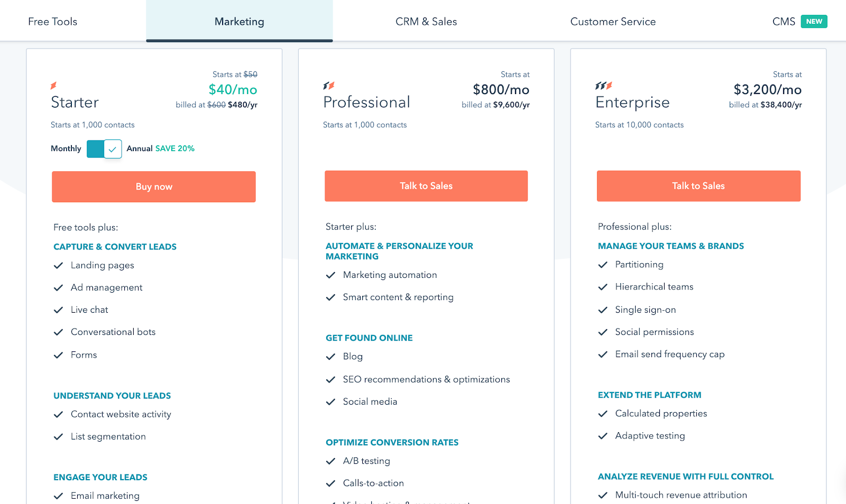Screen dimensions: 846x504
Task: Toggle the Monthly/Annual billing switch
Action: 104,149
